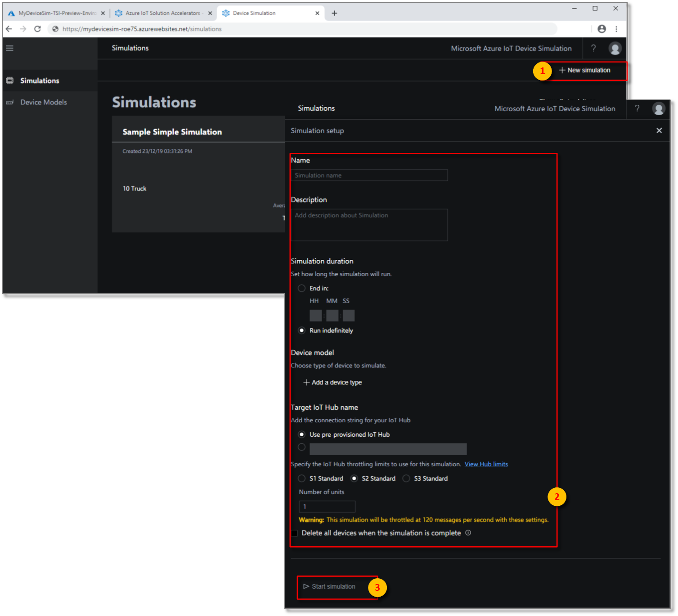Expand Add a device type

click(x=332, y=382)
